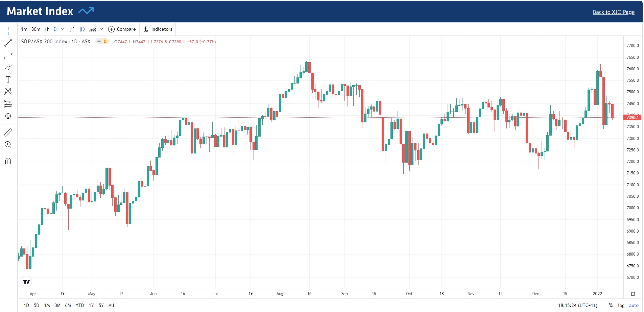
Task: Select the 6M date range
Action: [68, 305]
